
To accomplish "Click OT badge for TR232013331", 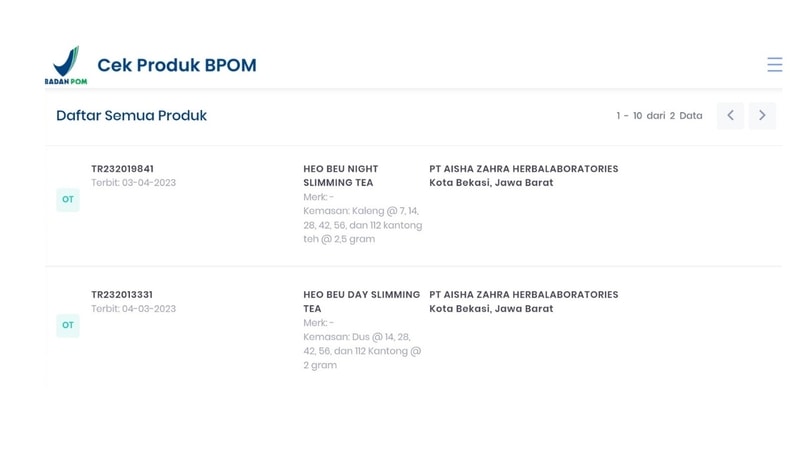I will pyautogui.click(x=68, y=325).
